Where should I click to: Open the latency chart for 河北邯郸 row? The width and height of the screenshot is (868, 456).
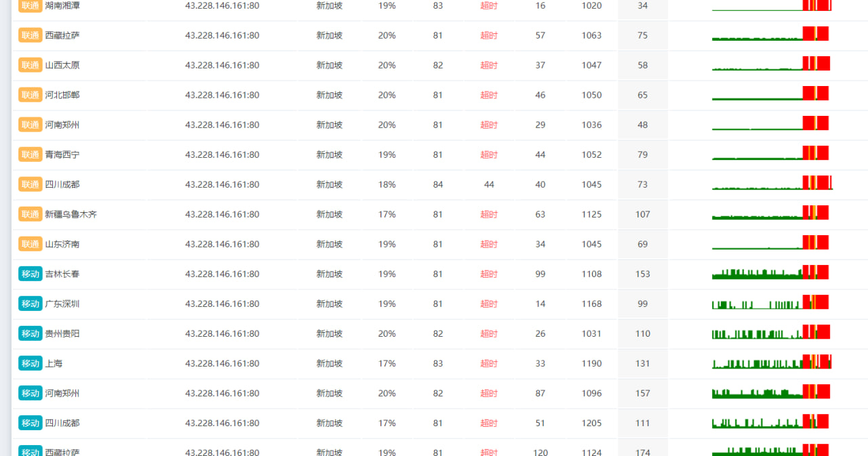(770, 94)
